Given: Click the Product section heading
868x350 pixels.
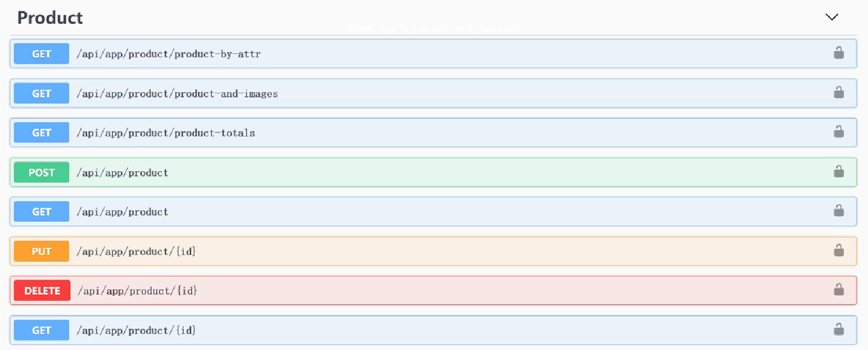Looking at the screenshot, I should (50, 18).
